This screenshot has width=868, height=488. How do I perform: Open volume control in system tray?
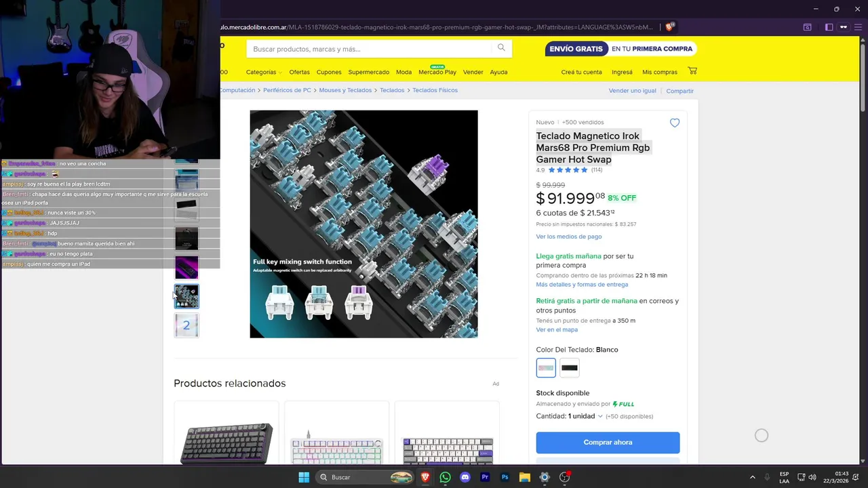(812, 477)
